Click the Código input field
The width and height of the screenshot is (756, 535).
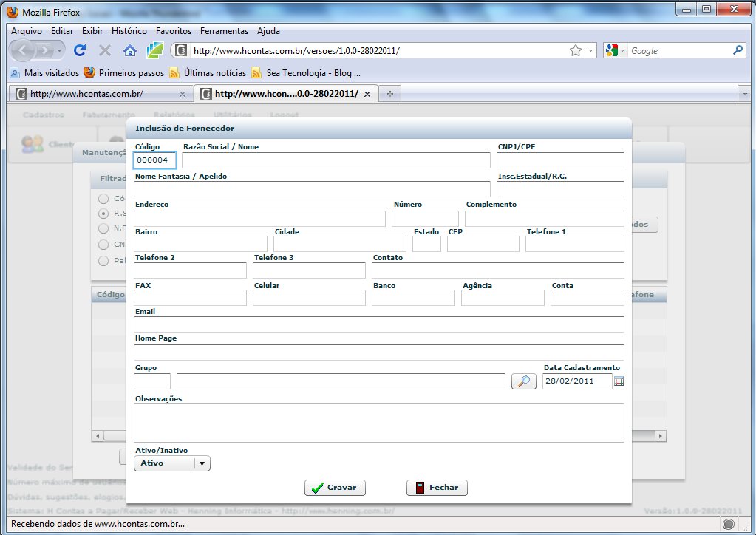click(154, 160)
